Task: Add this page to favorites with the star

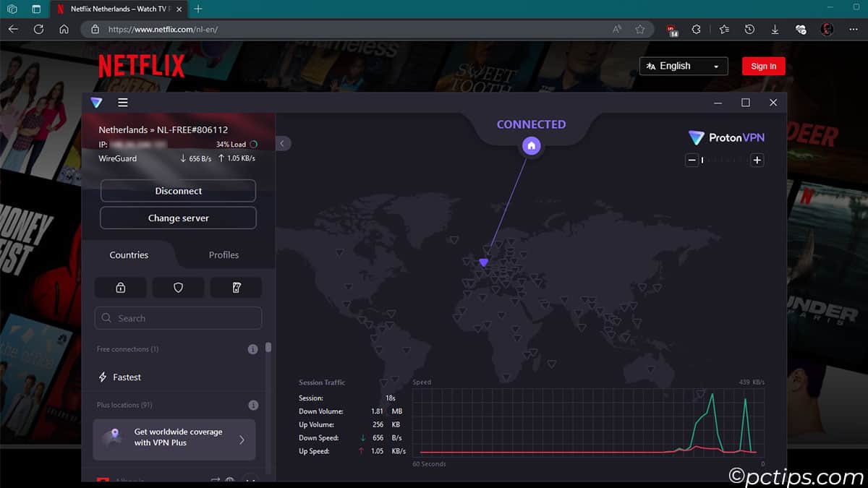Action: 639,30
